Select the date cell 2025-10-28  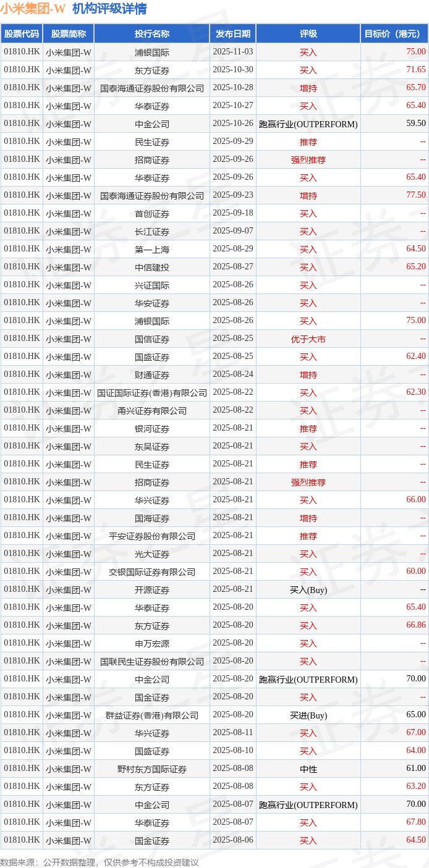coord(233,88)
